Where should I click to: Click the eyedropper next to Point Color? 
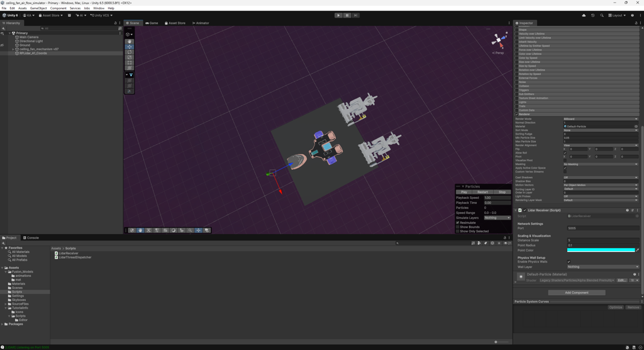coord(638,250)
